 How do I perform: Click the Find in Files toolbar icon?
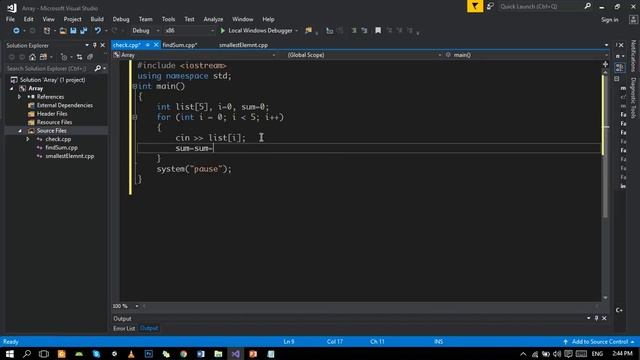(x=309, y=31)
